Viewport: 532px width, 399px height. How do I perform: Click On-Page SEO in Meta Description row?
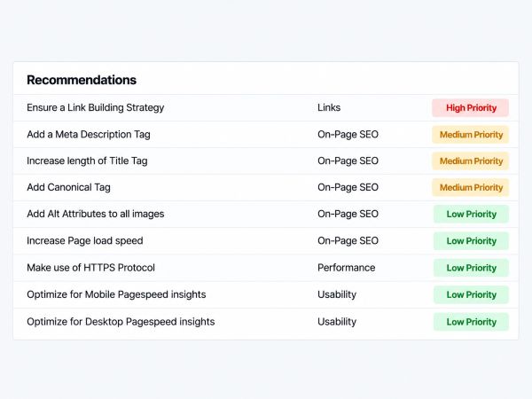click(348, 135)
